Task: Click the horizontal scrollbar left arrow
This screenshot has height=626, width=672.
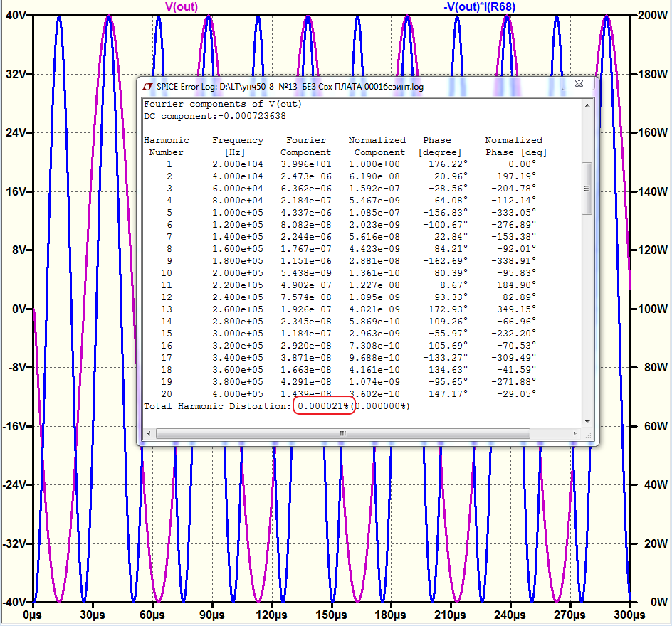Action: click(x=149, y=433)
